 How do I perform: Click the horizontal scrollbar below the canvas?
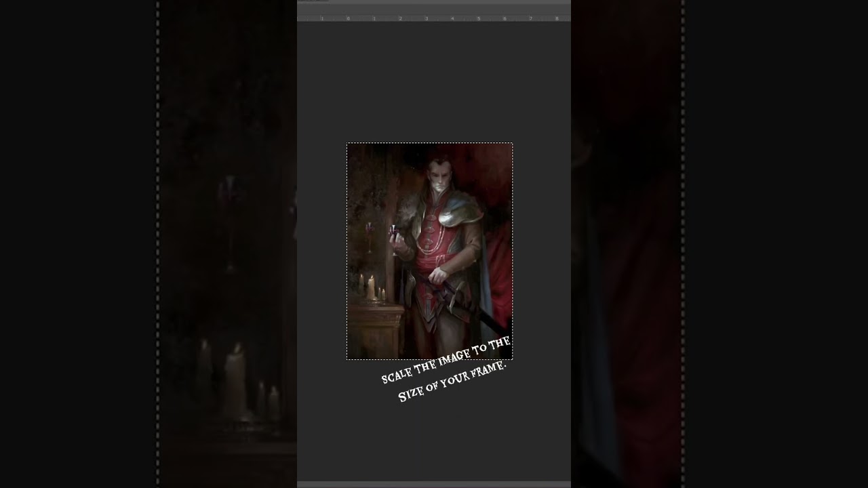pos(434,484)
